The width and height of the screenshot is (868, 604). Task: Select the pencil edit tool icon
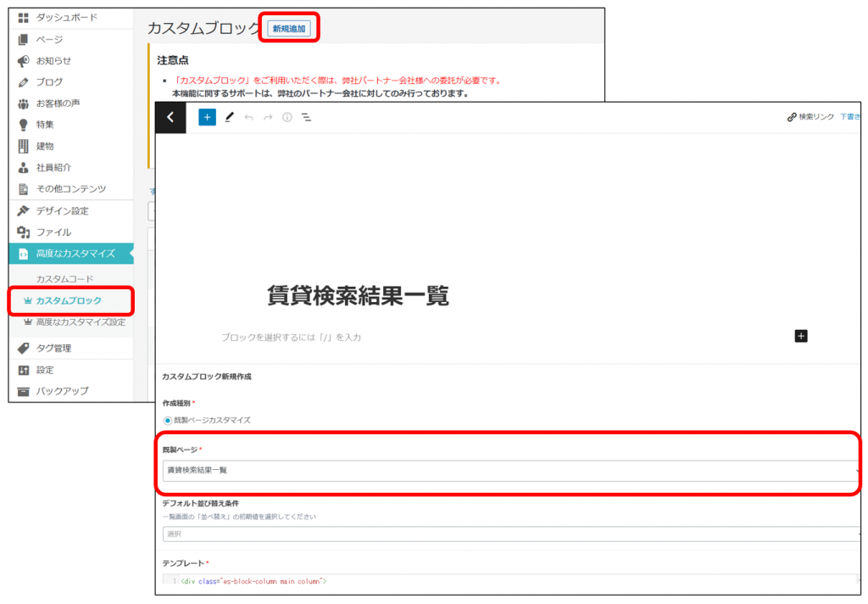pos(229,117)
